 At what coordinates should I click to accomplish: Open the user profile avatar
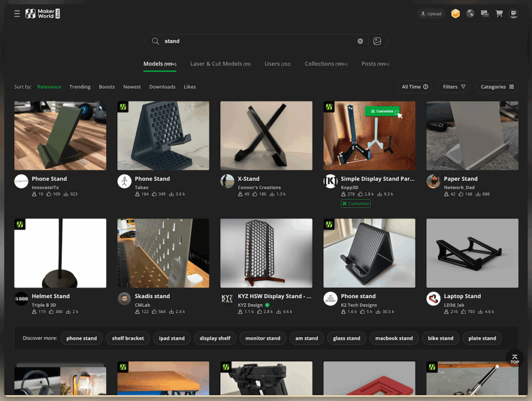tap(514, 14)
